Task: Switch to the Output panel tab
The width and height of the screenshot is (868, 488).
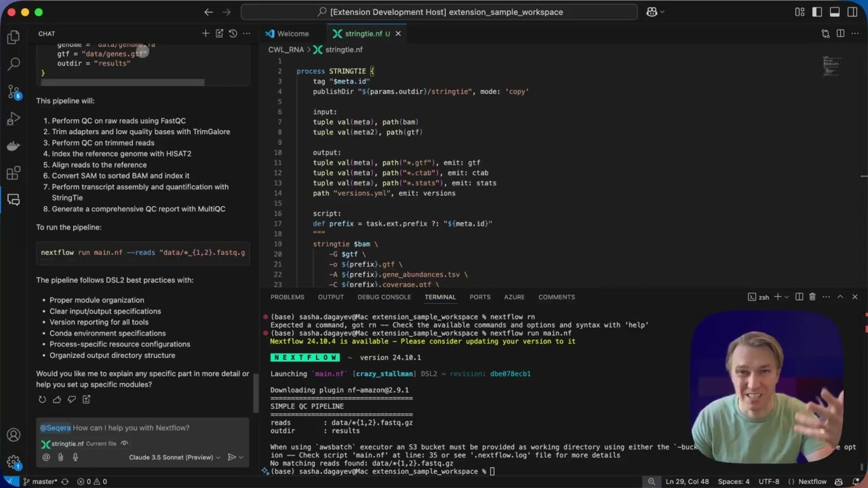Action: (331, 297)
